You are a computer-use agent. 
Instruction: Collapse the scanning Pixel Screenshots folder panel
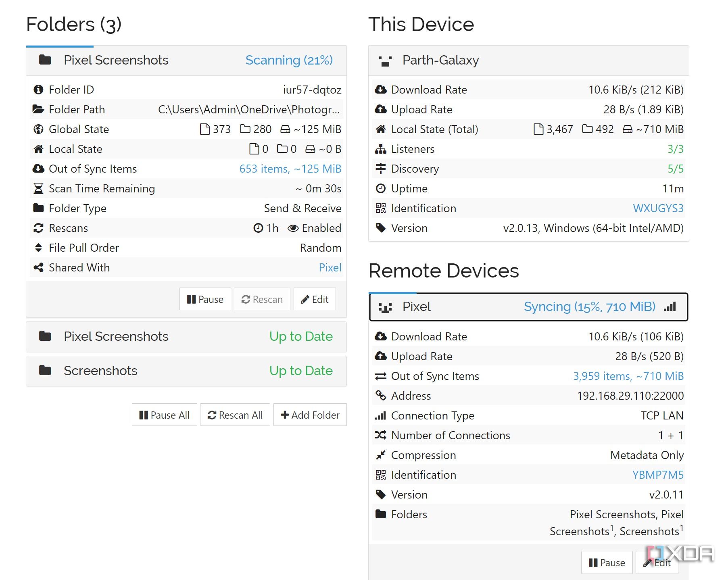pos(186,61)
